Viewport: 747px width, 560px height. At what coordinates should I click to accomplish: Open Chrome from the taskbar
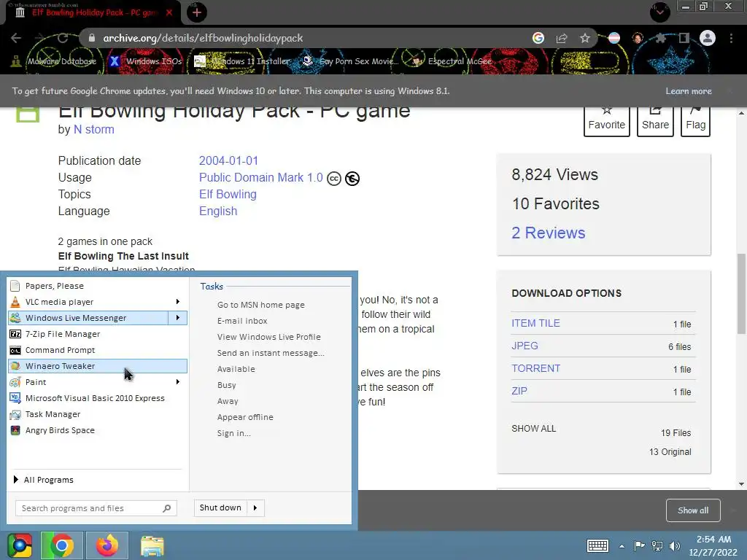pyautogui.click(x=62, y=545)
